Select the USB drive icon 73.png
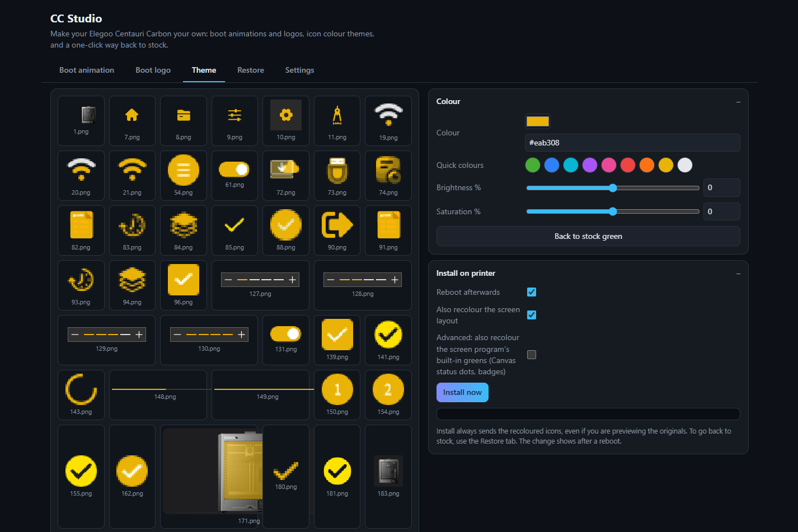Screen dimensions: 798x532 point(337,176)
